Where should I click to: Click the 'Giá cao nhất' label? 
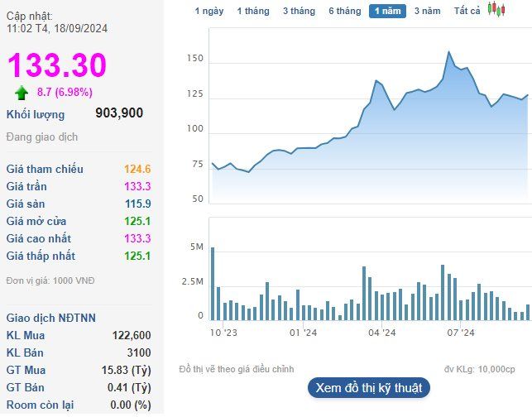tap(39, 238)
